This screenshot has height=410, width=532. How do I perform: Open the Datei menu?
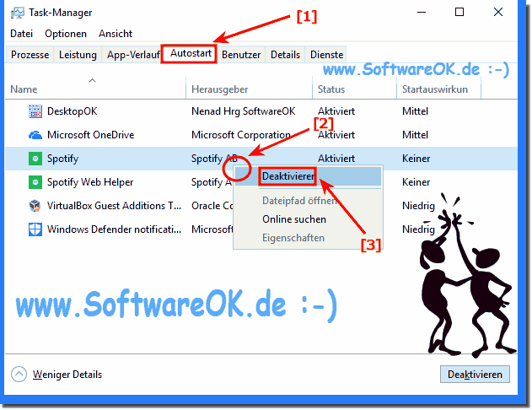click(22, 34)
